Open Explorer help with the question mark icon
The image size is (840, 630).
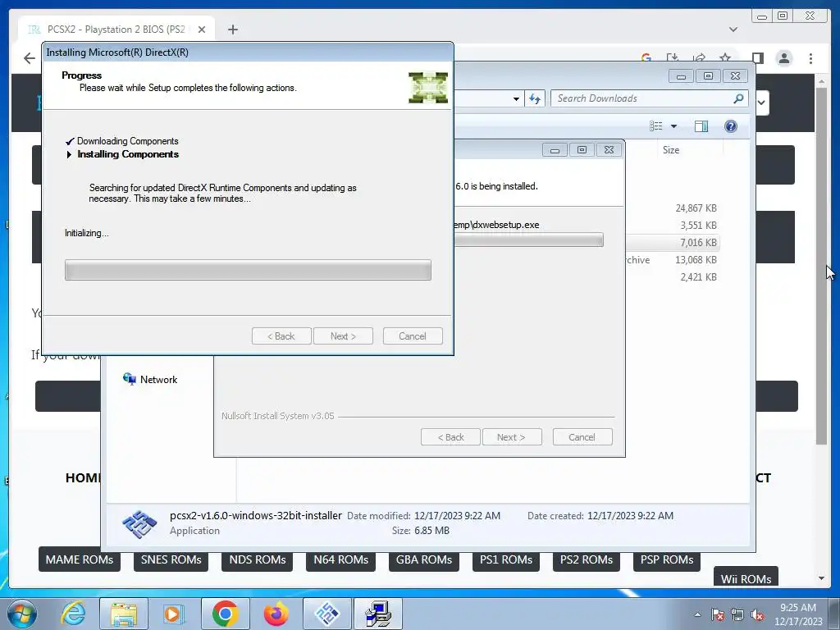click(x=731, y=126)
